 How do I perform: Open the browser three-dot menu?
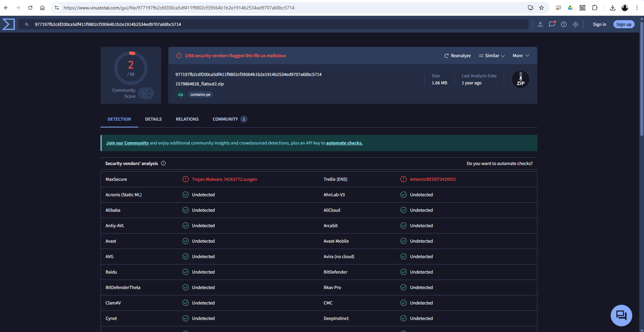coord(637,8)
